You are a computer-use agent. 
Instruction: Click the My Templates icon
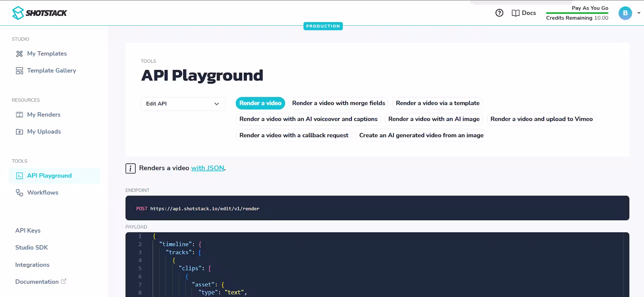click(x=19, y=54)
